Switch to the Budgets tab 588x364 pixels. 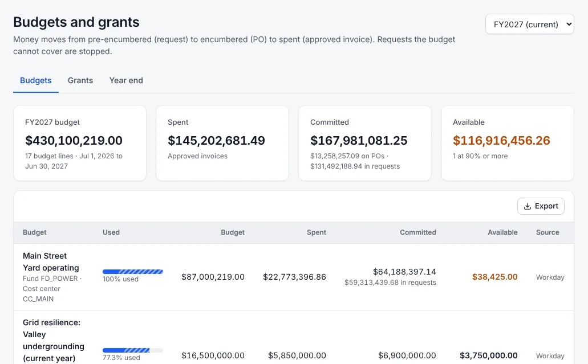click(35, 80)
